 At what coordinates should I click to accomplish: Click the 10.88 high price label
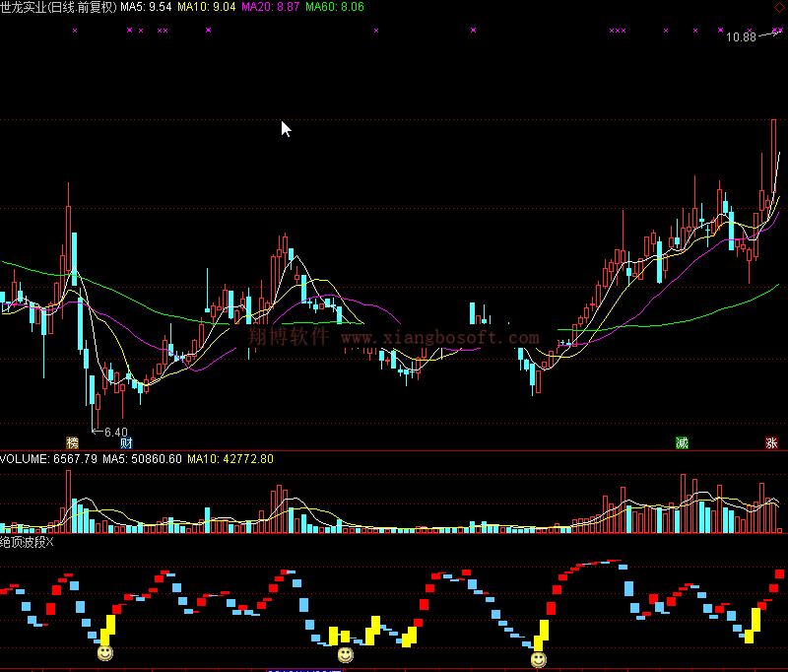click(x=741, y=37)
